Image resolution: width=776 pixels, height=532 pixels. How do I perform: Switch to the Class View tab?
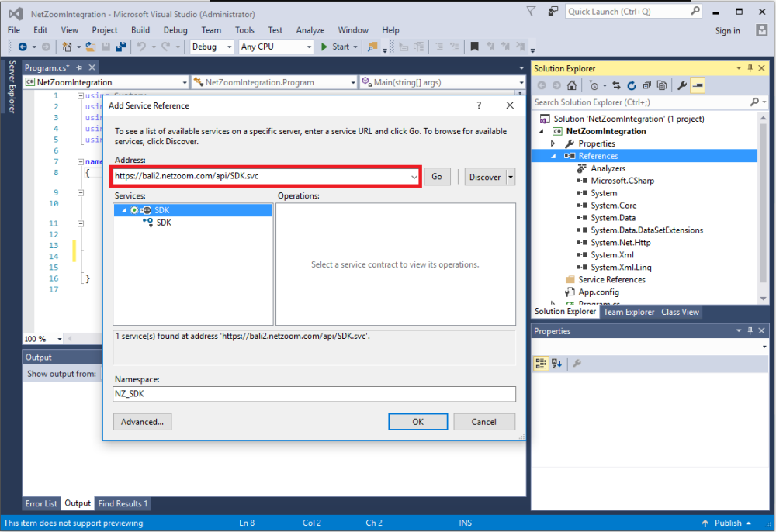(680, 312)
